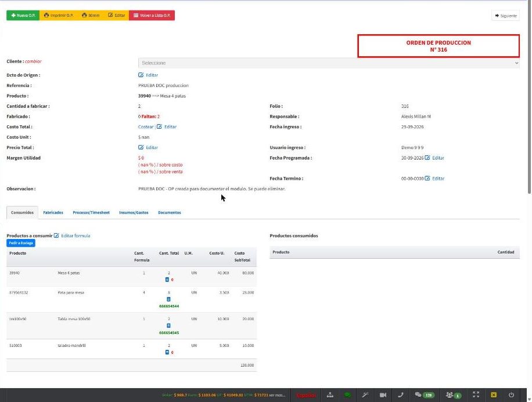Select the Consumidos tab
Image resolution: width=532 pixels, height=402 pixels.
tap(23, 212)
